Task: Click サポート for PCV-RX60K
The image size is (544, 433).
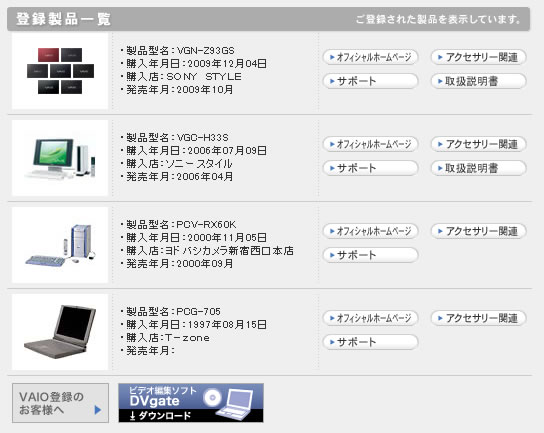Action: 371,255
